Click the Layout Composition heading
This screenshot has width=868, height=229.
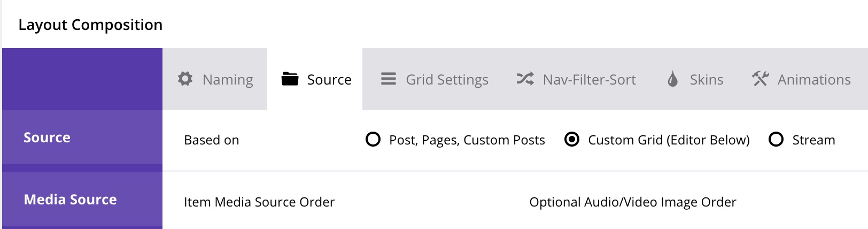click(90, 25)
